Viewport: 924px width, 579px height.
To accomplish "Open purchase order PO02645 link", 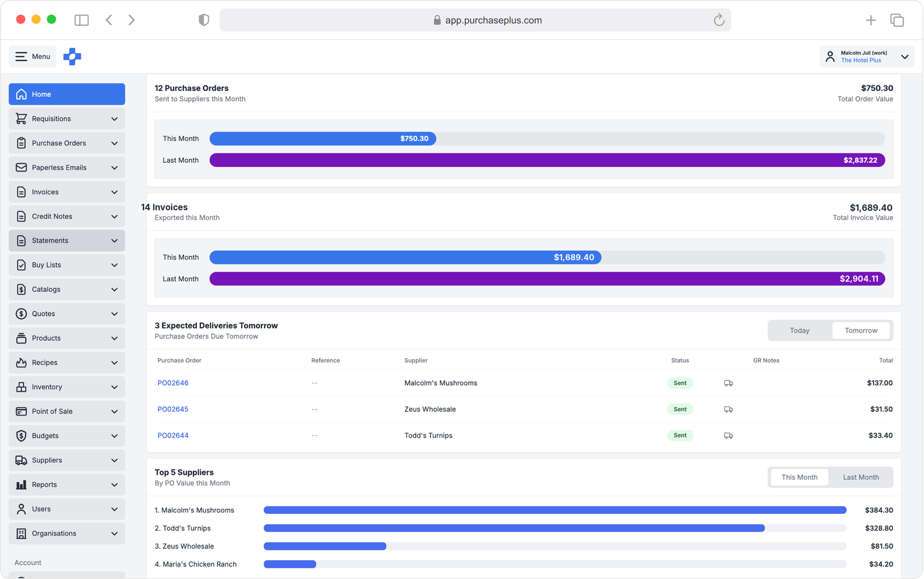I will tap(173, 409).
